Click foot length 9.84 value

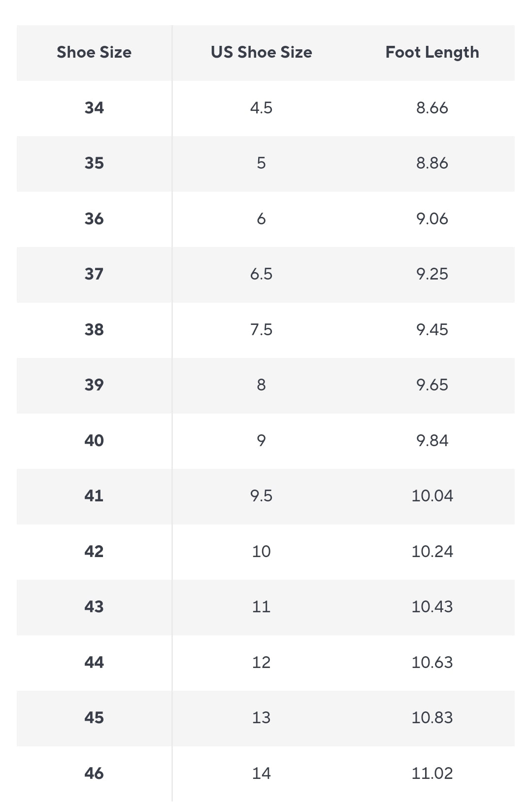point(432,440)
